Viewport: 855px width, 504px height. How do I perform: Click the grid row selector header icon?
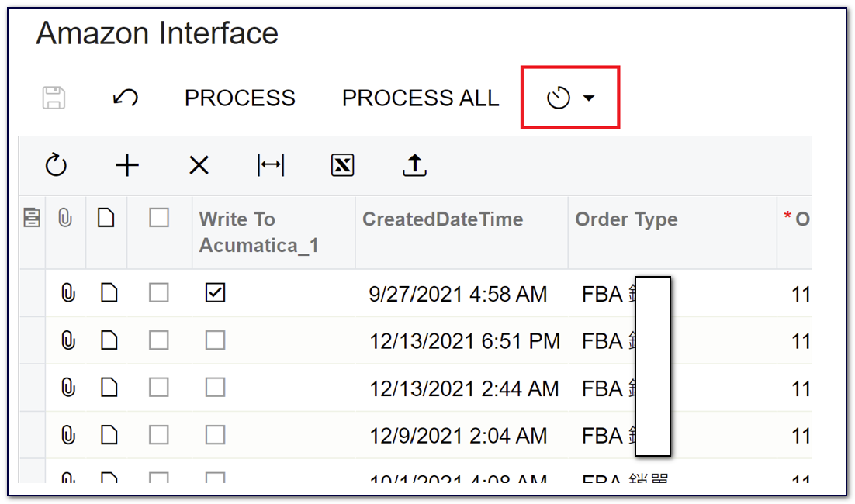[32, 217]
